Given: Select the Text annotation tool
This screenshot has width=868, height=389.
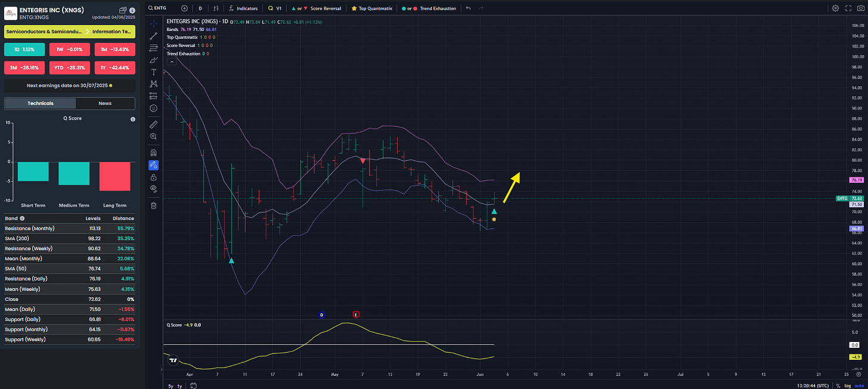Looking at the screenshot, I should click(x=154, y=72).
